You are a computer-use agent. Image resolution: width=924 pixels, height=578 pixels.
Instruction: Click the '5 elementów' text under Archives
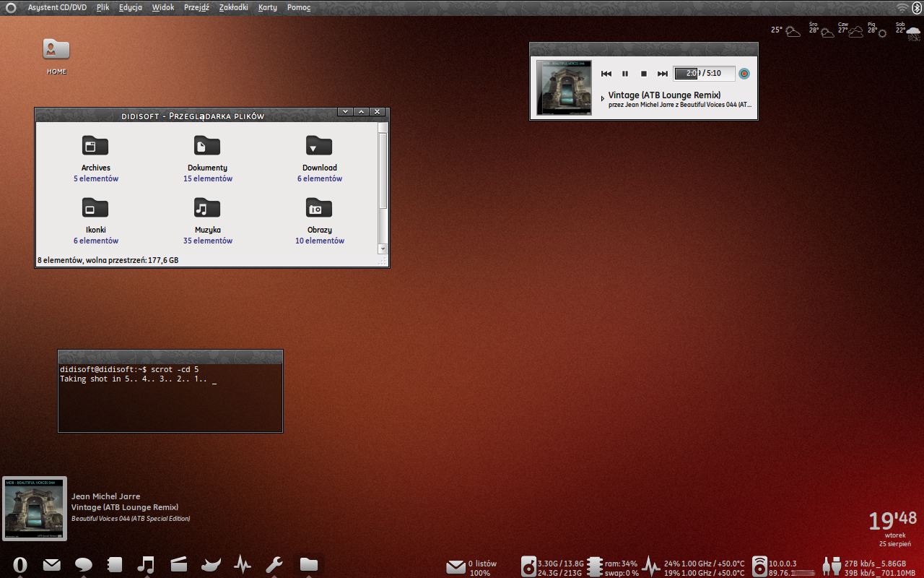click(x=96, y=178)
